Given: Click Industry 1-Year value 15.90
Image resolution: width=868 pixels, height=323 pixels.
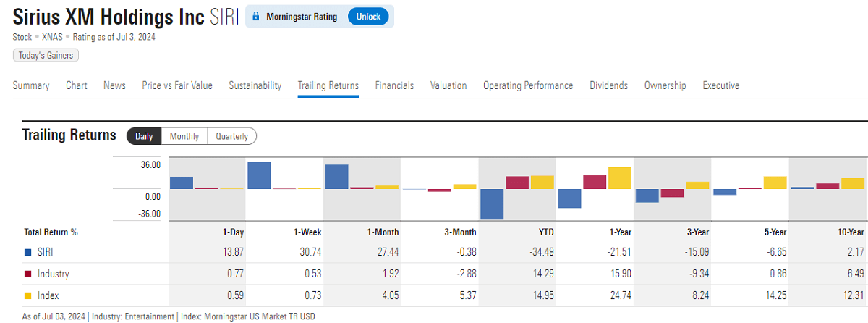Looking at the screenshot, I should coord(621,274).
